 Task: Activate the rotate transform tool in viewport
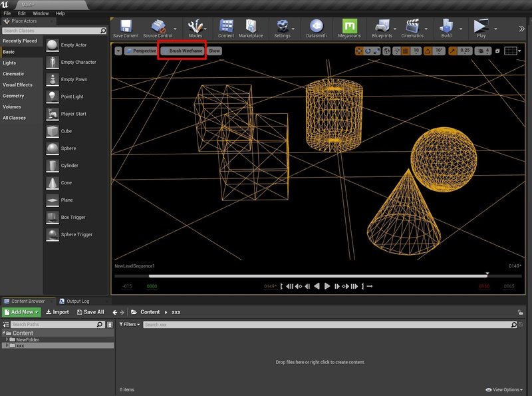coord(368,50)
